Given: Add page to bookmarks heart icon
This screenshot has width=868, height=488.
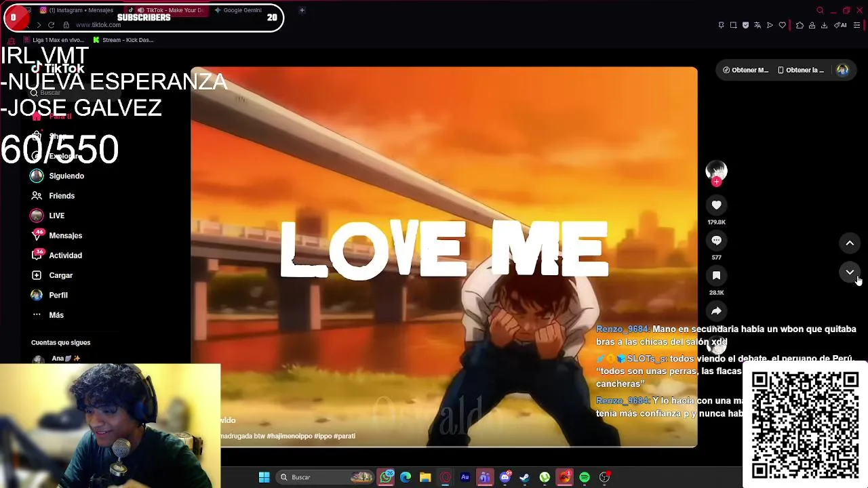Looking at the screenshot, I should 782,25.
